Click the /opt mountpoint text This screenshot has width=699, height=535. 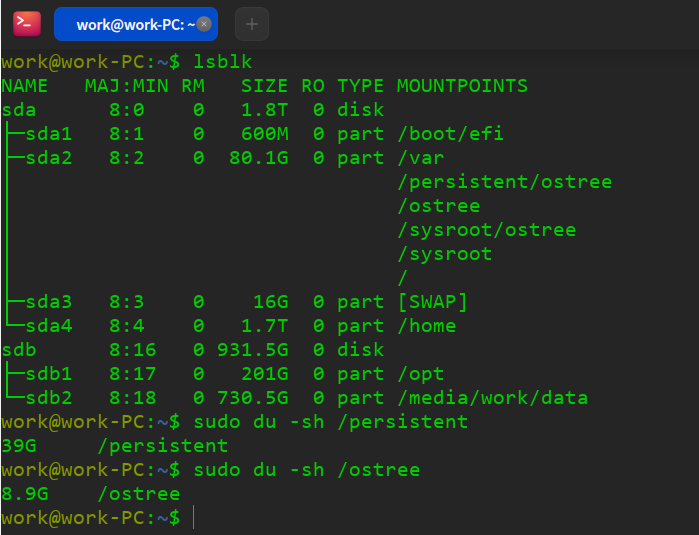[420, 374]
